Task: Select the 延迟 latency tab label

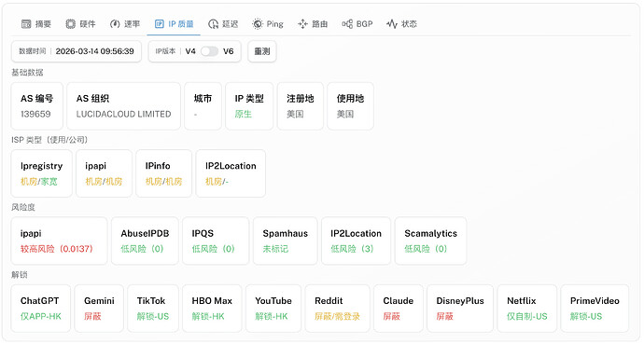Action: click(230, 24)
